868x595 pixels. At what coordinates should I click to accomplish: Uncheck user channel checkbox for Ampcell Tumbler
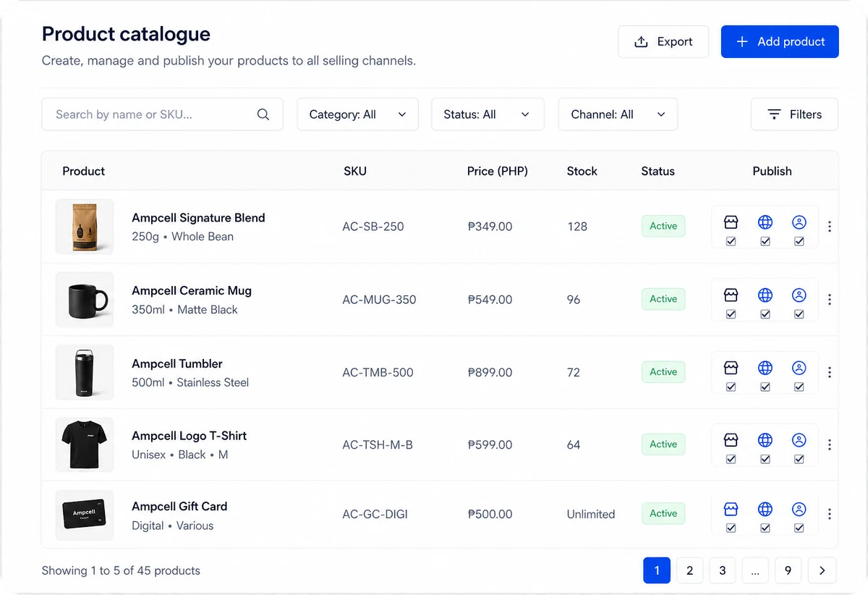point(799,387)
